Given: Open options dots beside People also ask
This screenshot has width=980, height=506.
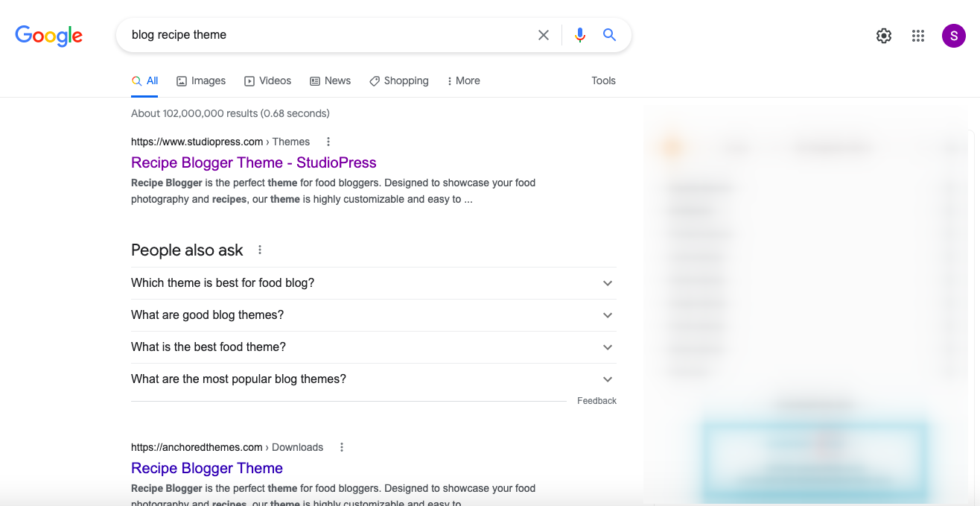Looking at the screenshot, I should click(260, 250).
